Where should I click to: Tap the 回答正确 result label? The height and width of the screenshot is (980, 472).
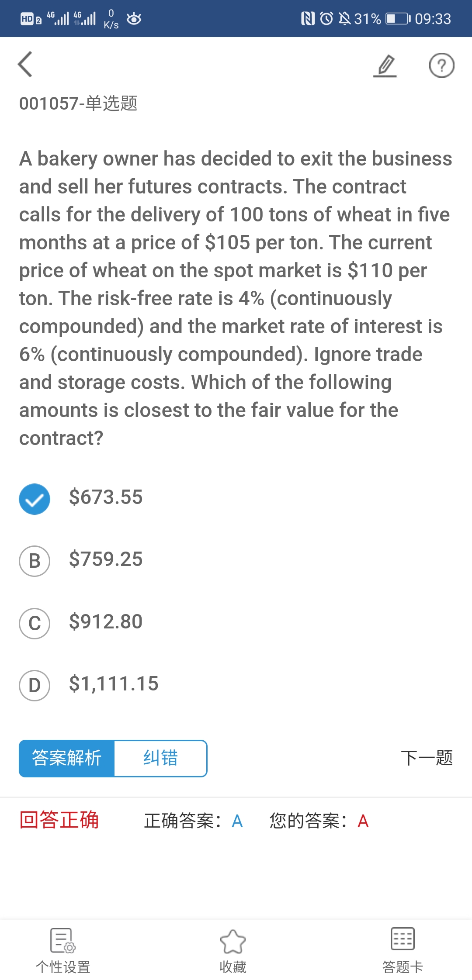click(59, 820)
